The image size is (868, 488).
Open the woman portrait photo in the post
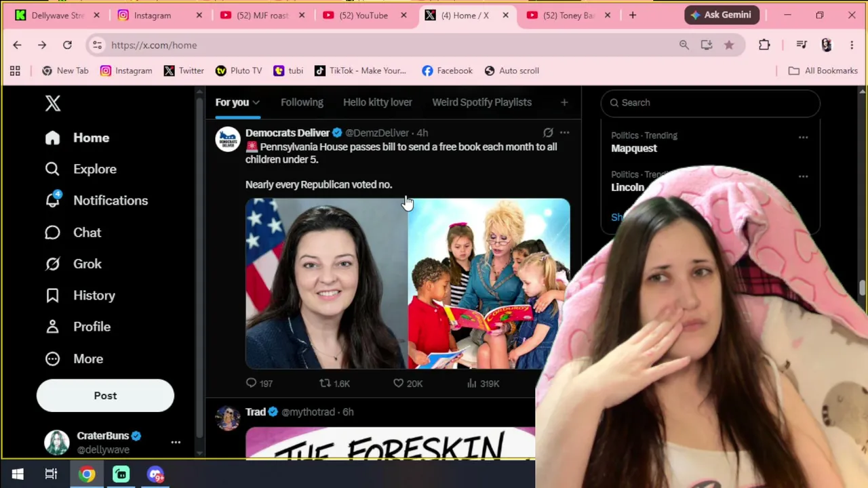click(x=326, y=283)
